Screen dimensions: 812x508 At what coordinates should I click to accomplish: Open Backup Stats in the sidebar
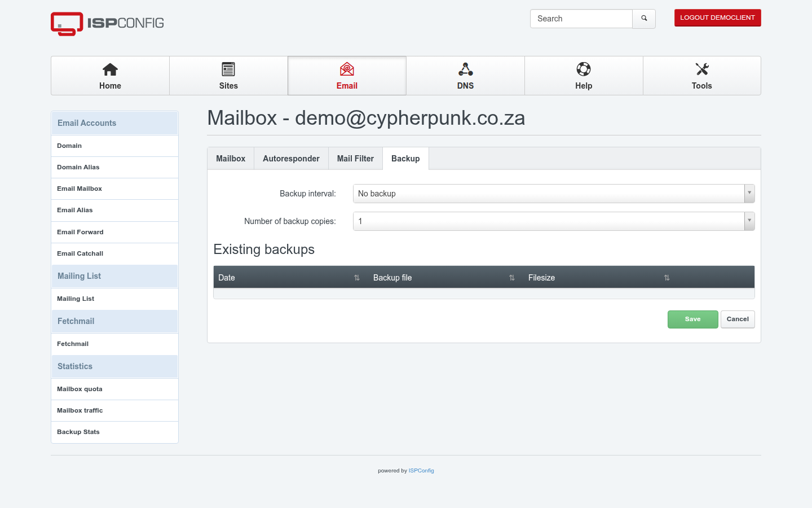114,432
